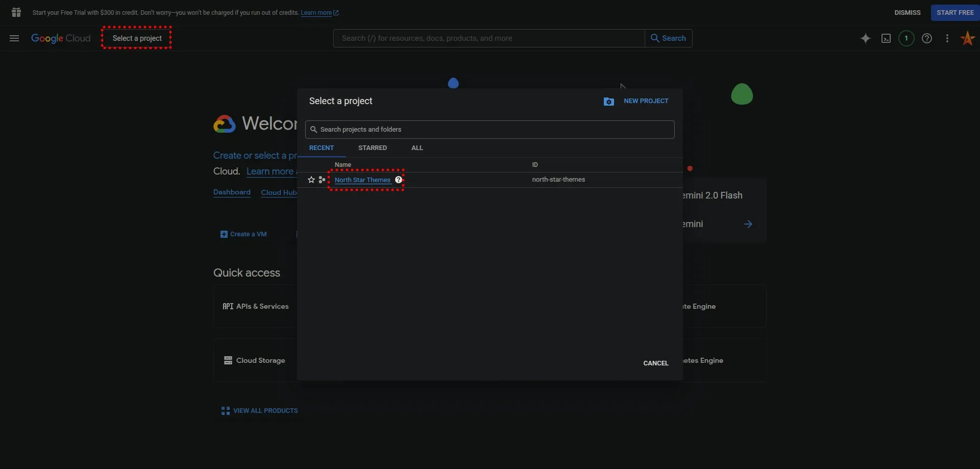Screen dimensions: 980x469
Task: Open account avatar star icon
Action: [968, 38]
